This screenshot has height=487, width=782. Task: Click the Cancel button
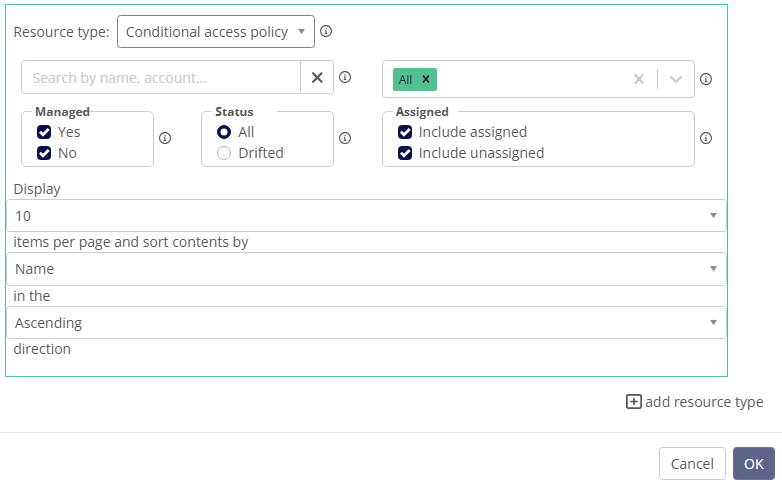pyautogui.click(x=692, y=464)
